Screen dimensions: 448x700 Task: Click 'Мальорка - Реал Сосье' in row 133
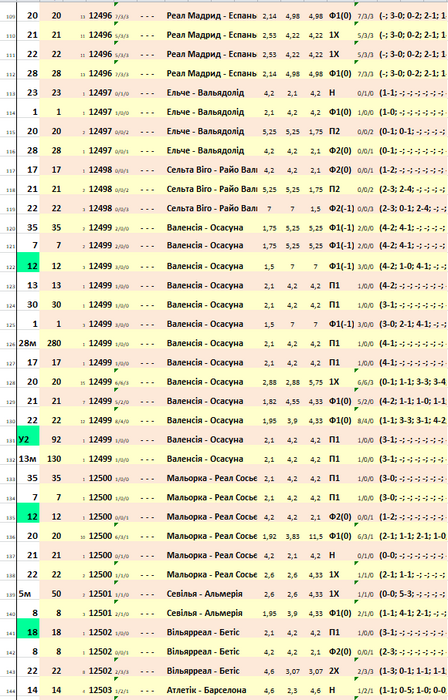point(212,478)
